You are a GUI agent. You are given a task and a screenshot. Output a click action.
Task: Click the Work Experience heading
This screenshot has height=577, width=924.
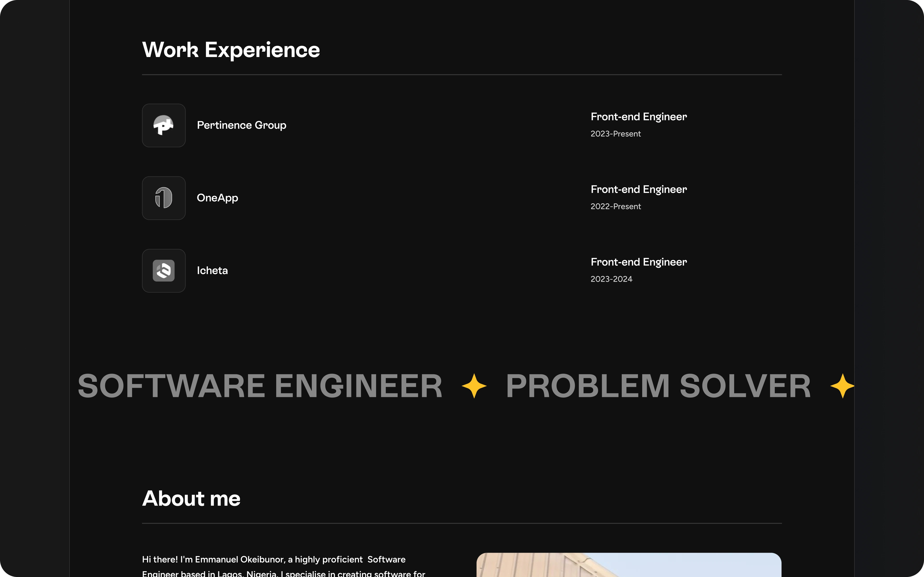click(231, 50)
